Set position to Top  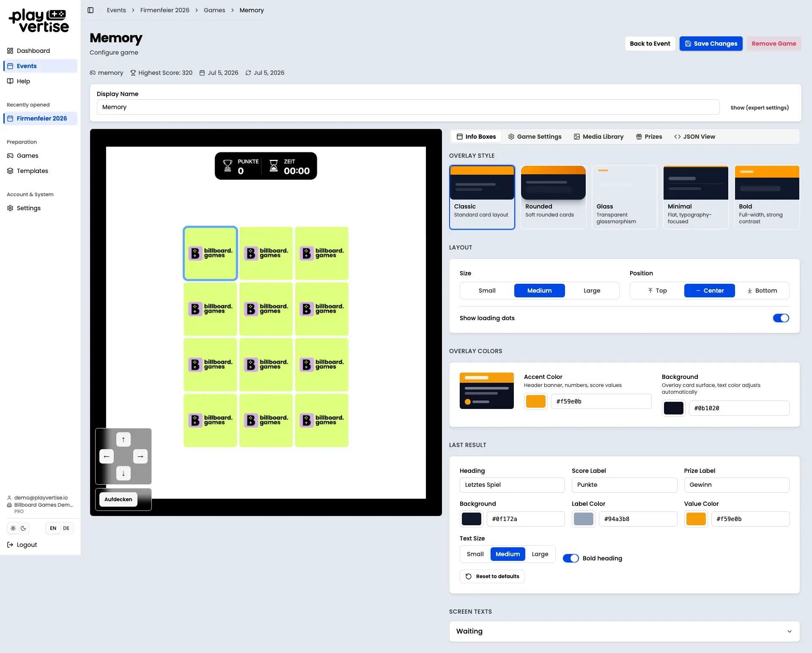657,291
